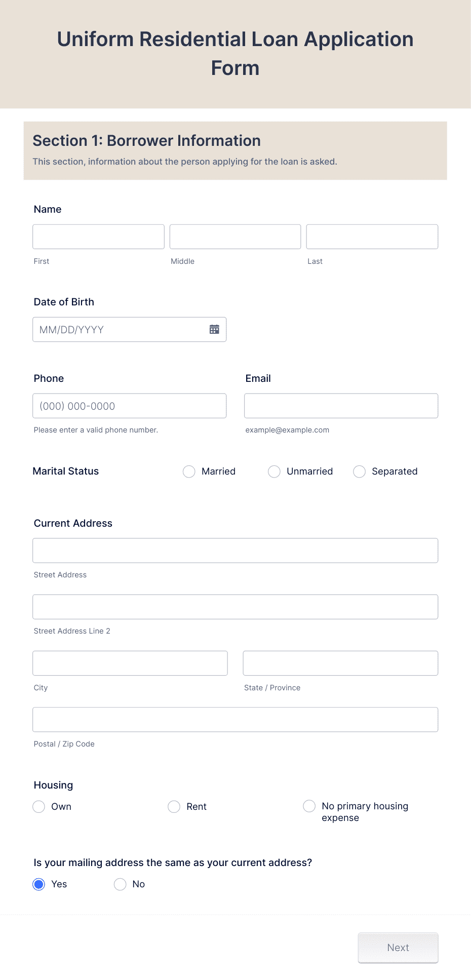
Task: Focus the Email address field
Action: (x=340, y=405)
